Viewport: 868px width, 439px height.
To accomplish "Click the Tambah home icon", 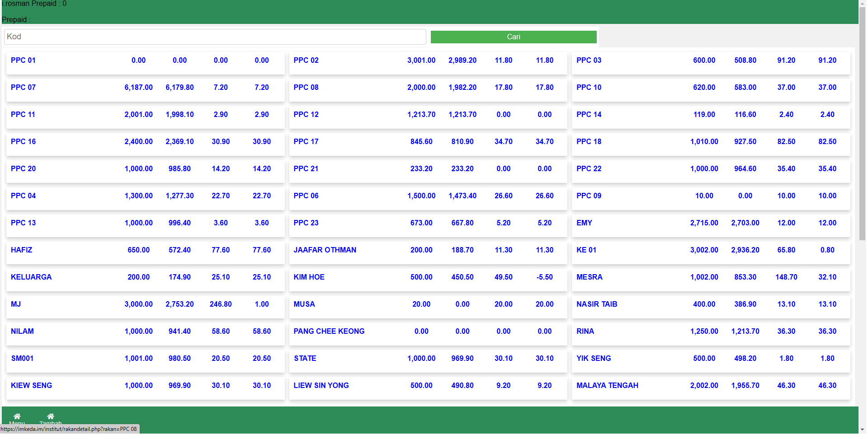I will pyautogui.click(x=50, y=416).
